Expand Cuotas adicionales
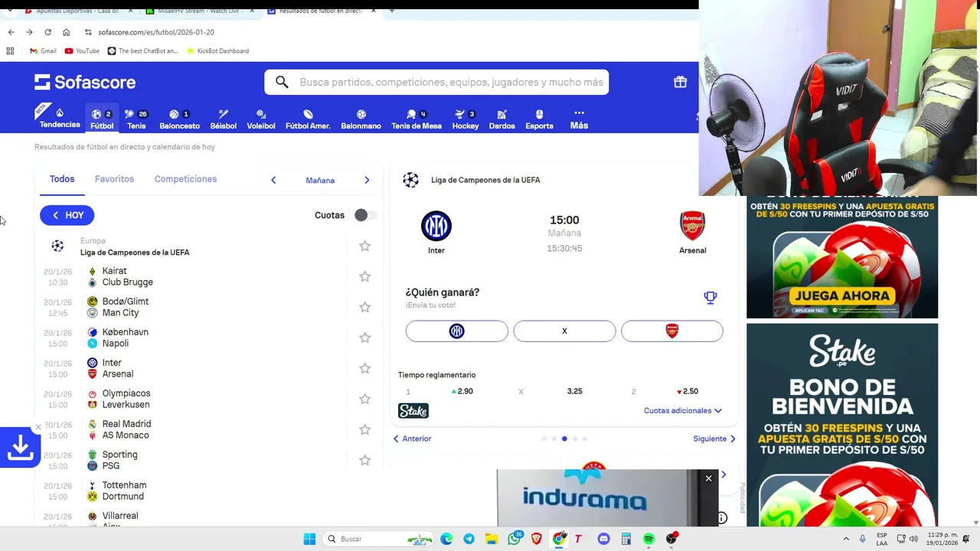980x551 pixels. click(x=683, y=411)
